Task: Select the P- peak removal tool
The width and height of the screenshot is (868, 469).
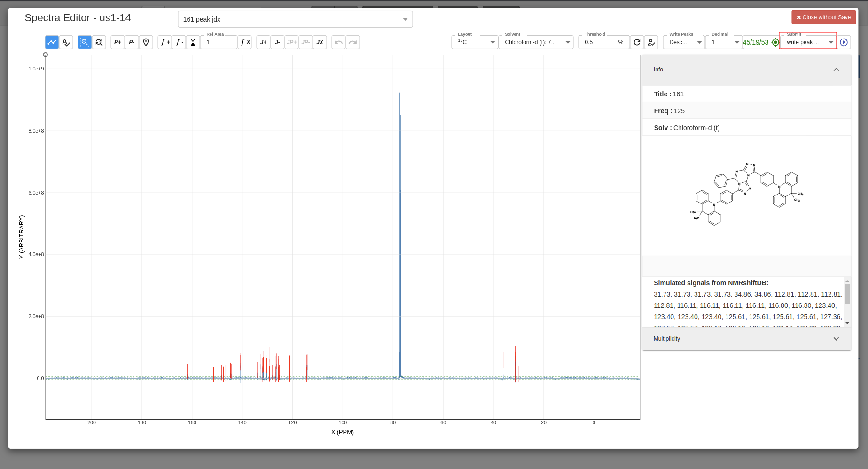Action: pos(132,42)
